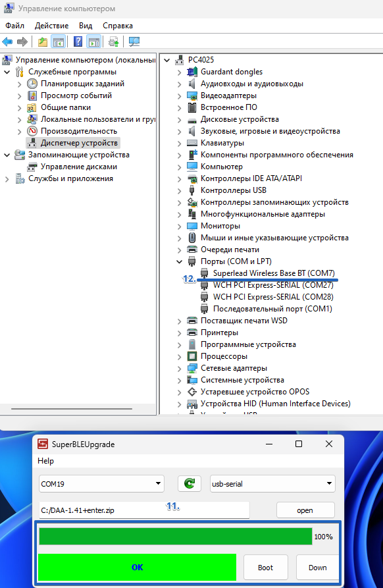Image resolution: width=383 pixels, height=588 pixels.
Task: Select Устаревшее устройство OPOS
Action: [x=255, y=392]
